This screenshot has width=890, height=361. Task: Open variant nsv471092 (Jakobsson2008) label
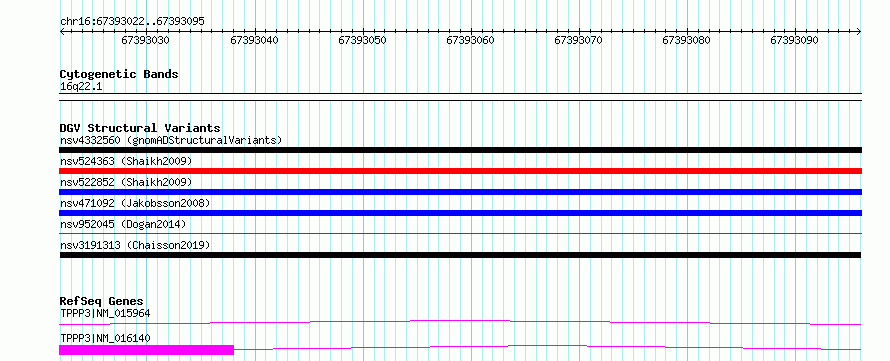pos(135,203)
